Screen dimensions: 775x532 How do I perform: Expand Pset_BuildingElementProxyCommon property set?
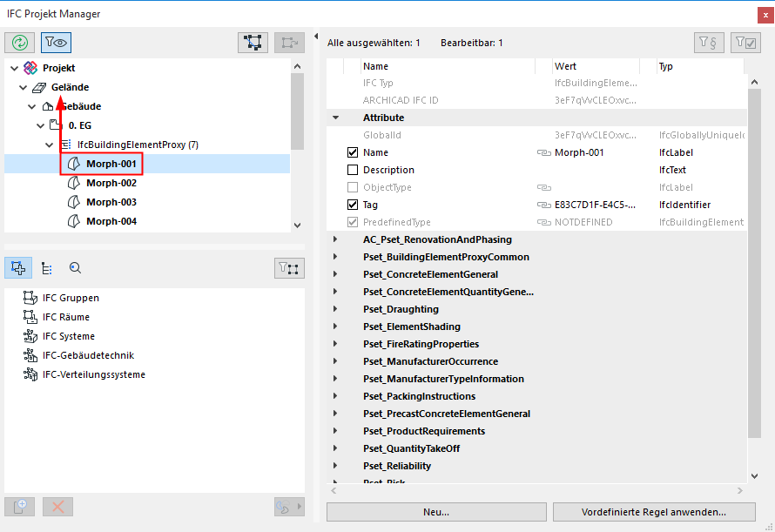(335, 257)
